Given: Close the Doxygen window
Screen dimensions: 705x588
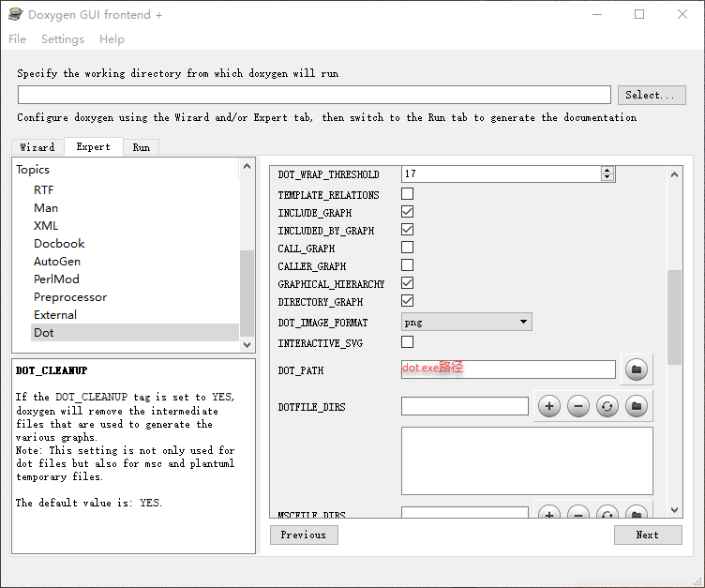Looking at the screenshot, I should pos(682,14).
